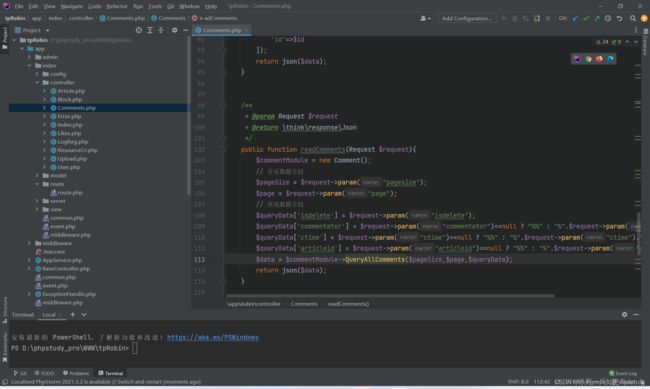Screen dimensions: 650x389
Task: Open the aka.ms/PSWindows link
Action: [x=213, y=338]
